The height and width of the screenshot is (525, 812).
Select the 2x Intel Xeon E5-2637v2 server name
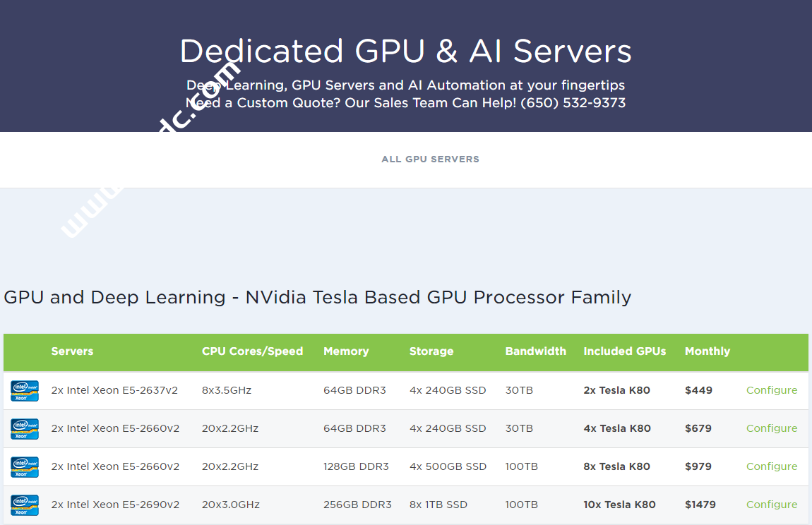[x=114, y=390]
